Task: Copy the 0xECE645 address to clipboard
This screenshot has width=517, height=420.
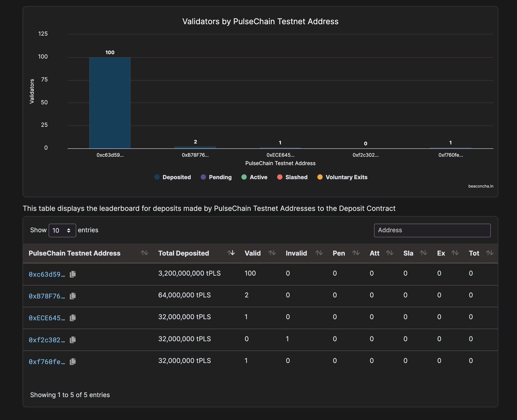Action: point(73,317)
